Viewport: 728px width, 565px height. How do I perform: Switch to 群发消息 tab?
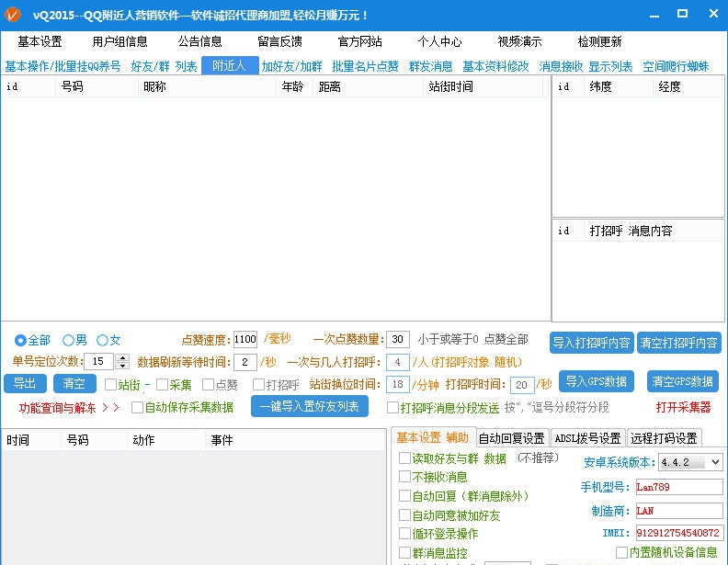430,66
